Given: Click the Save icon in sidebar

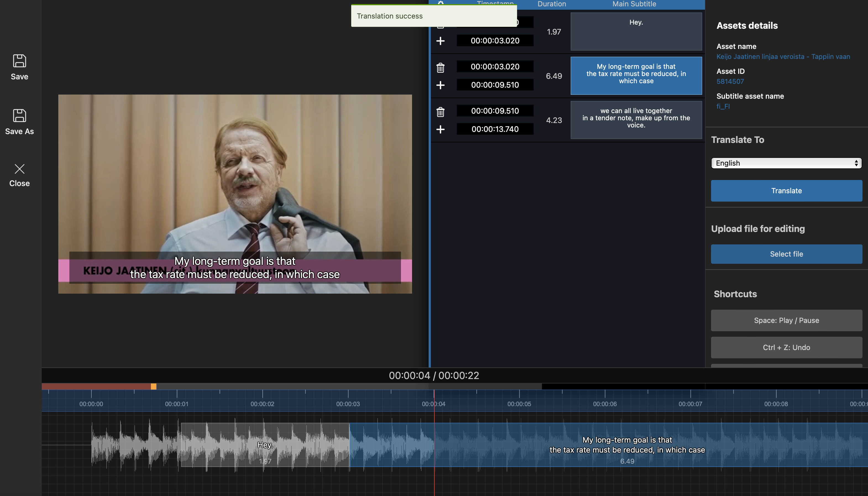Looking at the screenshot, I should click(x=19, y=61).
